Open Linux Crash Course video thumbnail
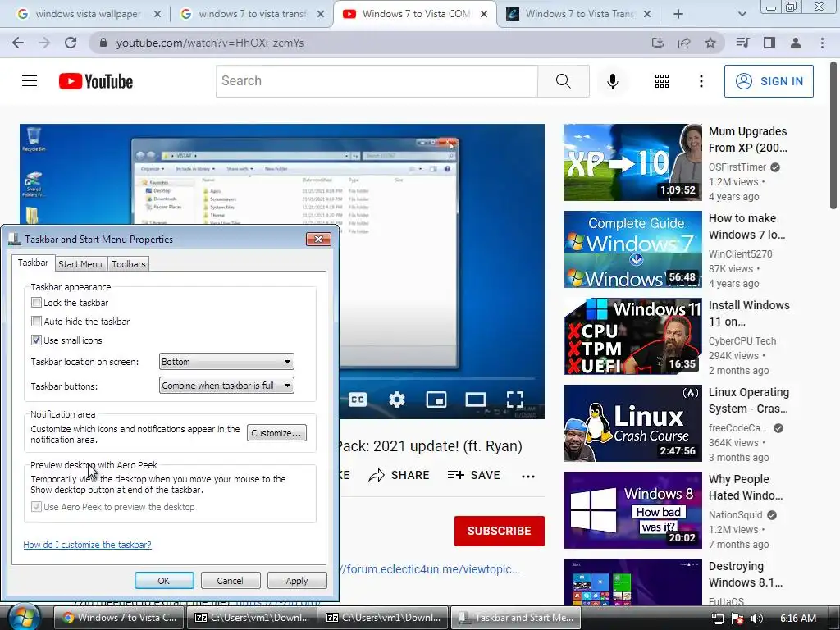Screen dimensions: 840x630 633,423
